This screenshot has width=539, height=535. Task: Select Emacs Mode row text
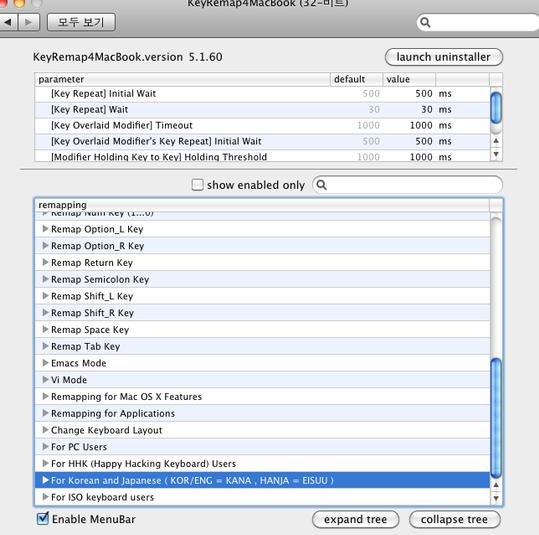pyautogui.click(x=79, y=363)
